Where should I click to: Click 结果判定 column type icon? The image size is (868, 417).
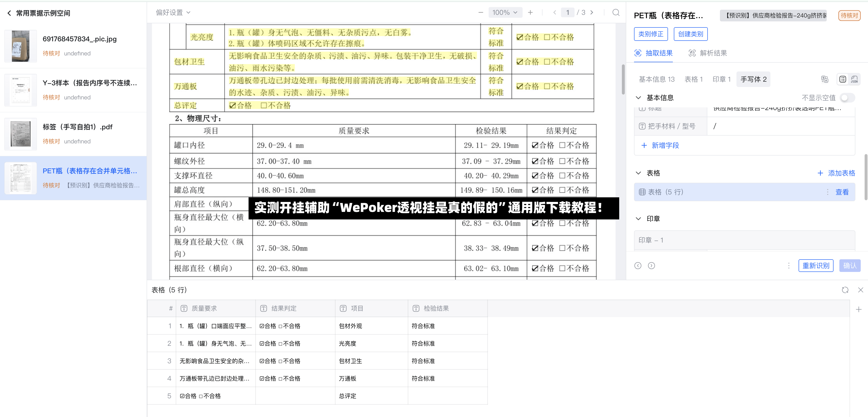coord(264,308)
